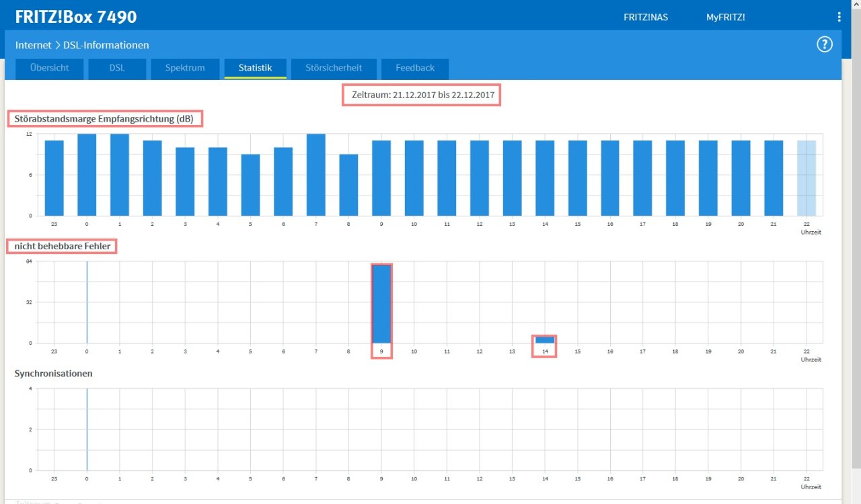Click the tall error bar at hour 9
This screenshot has width=861, height=504.
pos(381,304)
